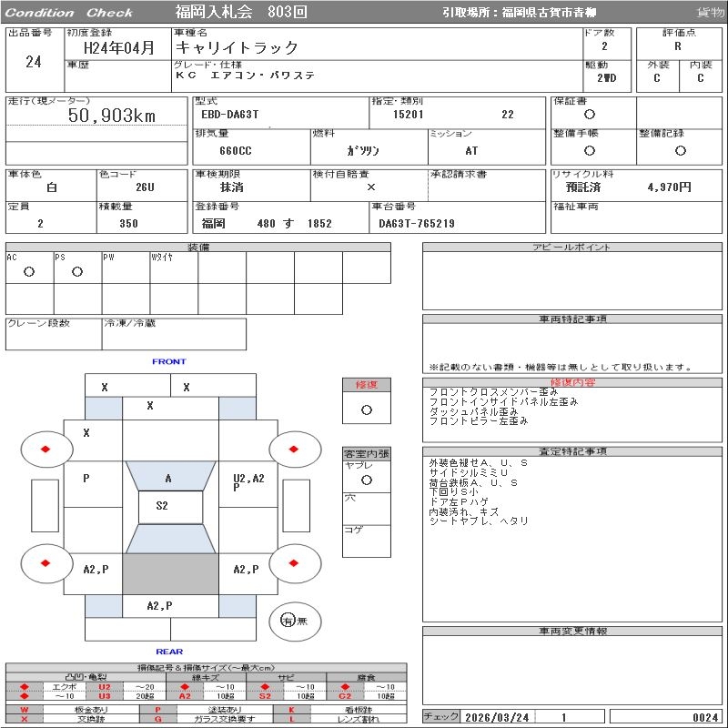
Task: Click the red P 塗装あり legend marker
Action: tap(158, 709)
